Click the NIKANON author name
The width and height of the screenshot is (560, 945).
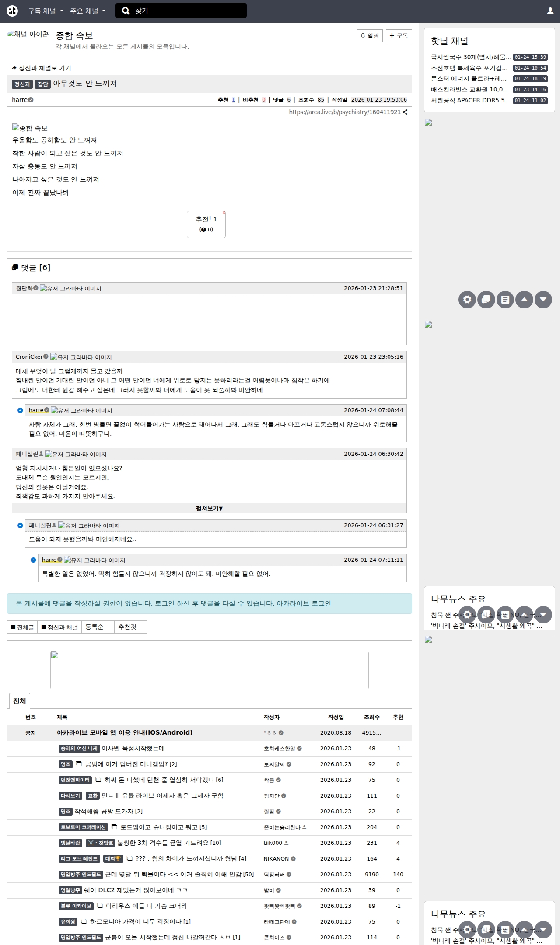coord(276,859)
